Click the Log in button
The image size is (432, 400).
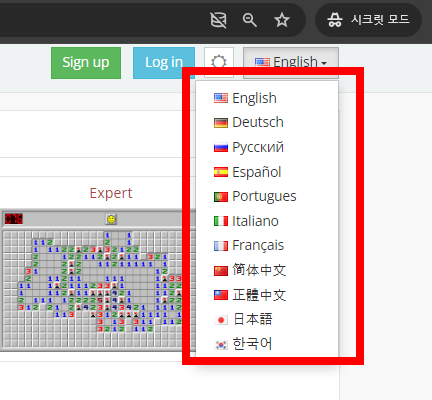[x=164, y=63]
